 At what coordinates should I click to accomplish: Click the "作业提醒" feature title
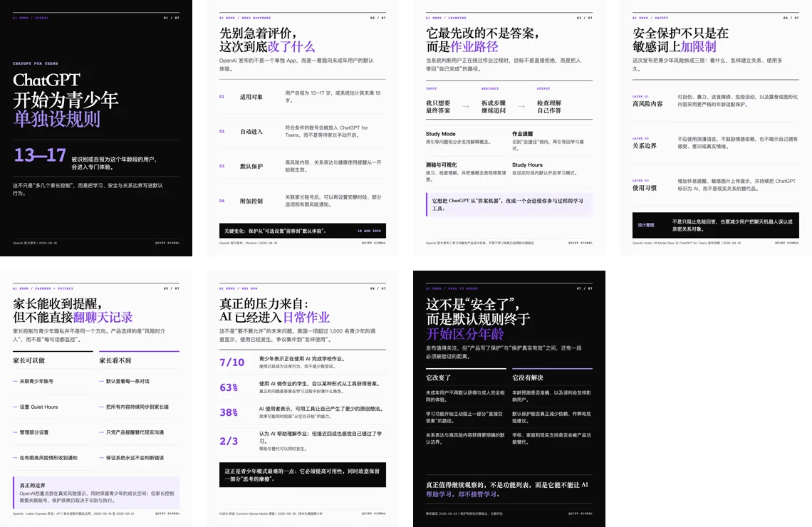[x=523, y=134]
